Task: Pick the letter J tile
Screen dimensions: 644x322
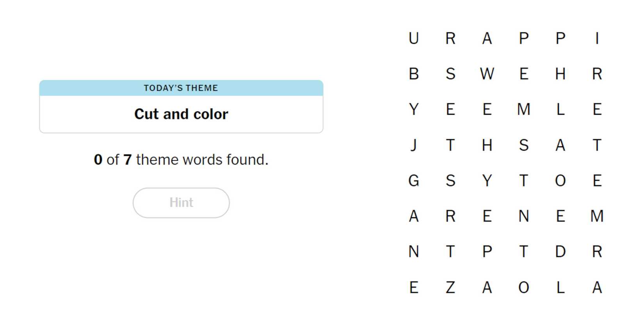Action: [x=414, y=145]
